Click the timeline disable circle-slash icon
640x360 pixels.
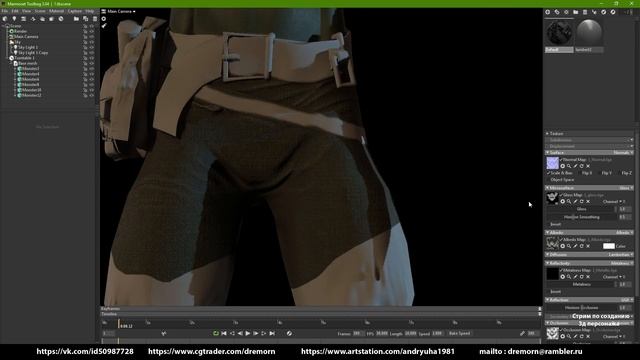[x=289, y=333]
